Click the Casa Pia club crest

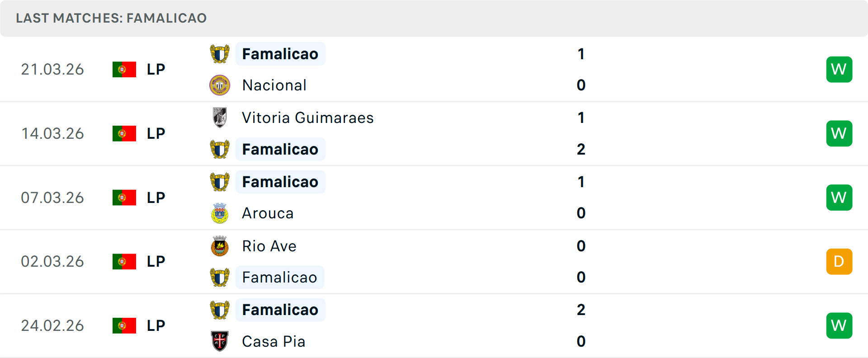[220, 341]
